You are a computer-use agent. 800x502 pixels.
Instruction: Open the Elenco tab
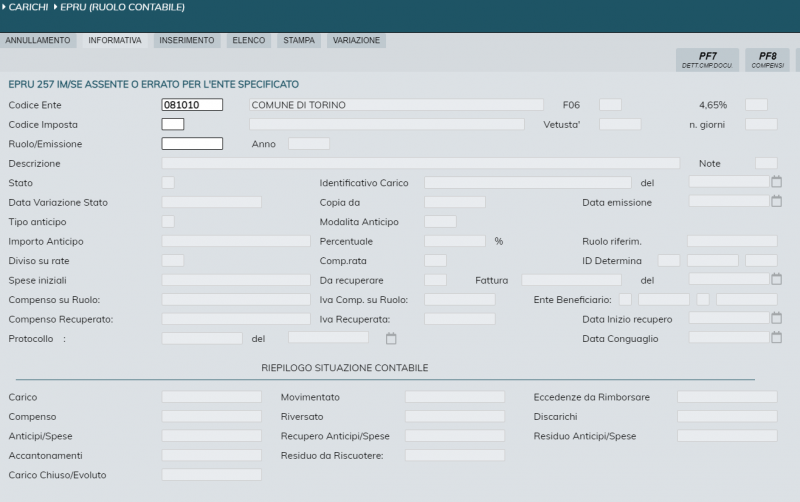(248, 41)
